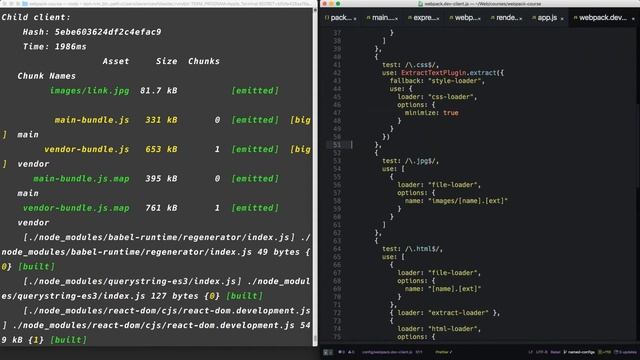Click the named-configs git branch indicator
This screenshot has width=640, height=360.
click(x=579, y=352)
